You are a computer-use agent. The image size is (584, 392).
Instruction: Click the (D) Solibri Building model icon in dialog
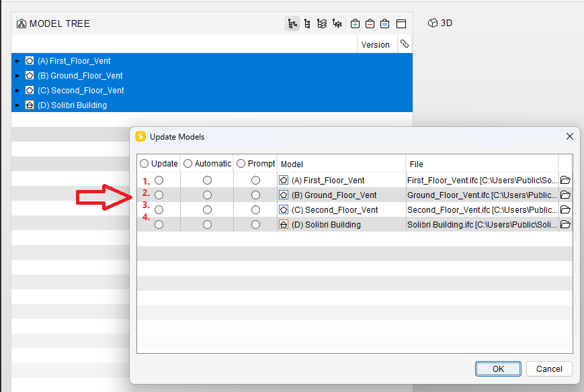point(284,225)
